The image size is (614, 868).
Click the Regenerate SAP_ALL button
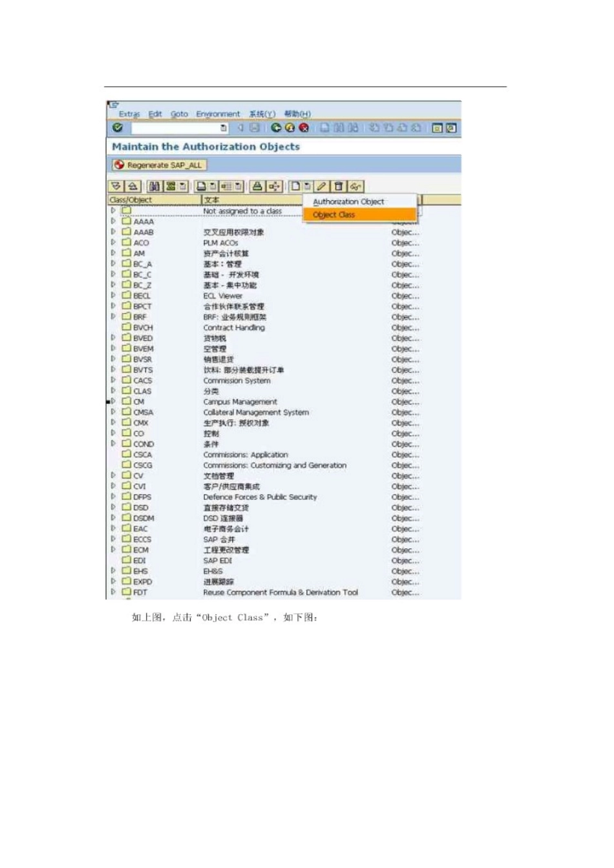click(x=158, y=165)
